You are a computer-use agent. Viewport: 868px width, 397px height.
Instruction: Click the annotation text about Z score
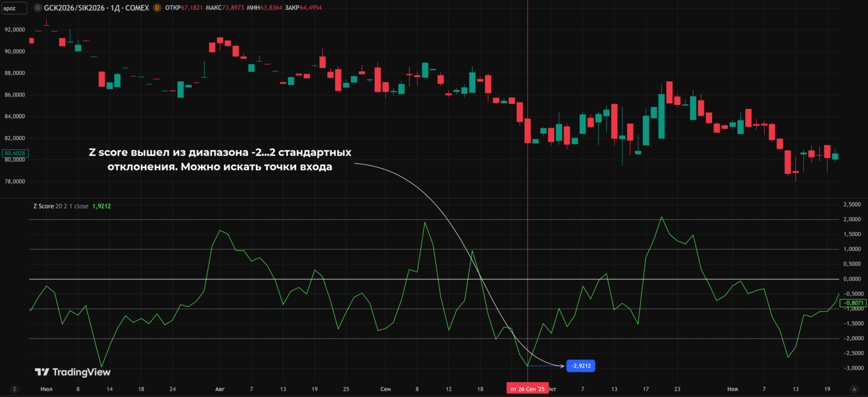point(220,159)
